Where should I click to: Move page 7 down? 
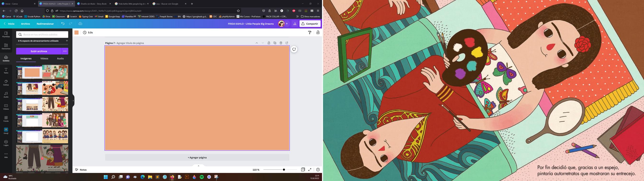point(263,43)
